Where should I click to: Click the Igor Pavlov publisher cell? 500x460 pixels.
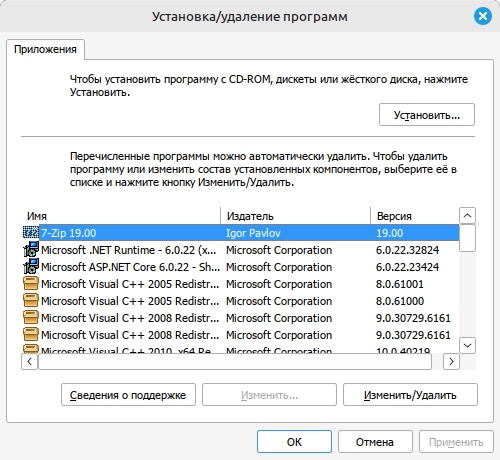pyautogui.click(x=253, y=233)
